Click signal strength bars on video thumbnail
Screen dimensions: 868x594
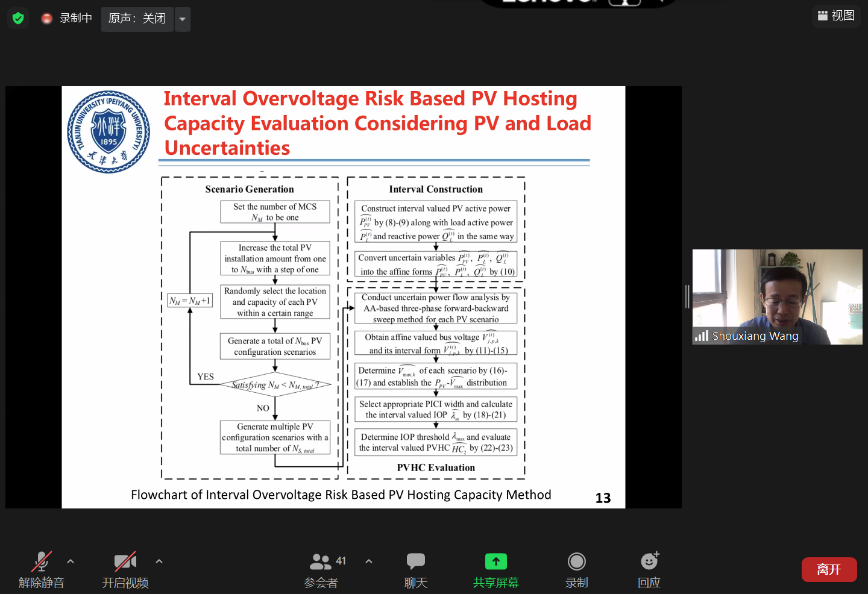click(701, 336)
